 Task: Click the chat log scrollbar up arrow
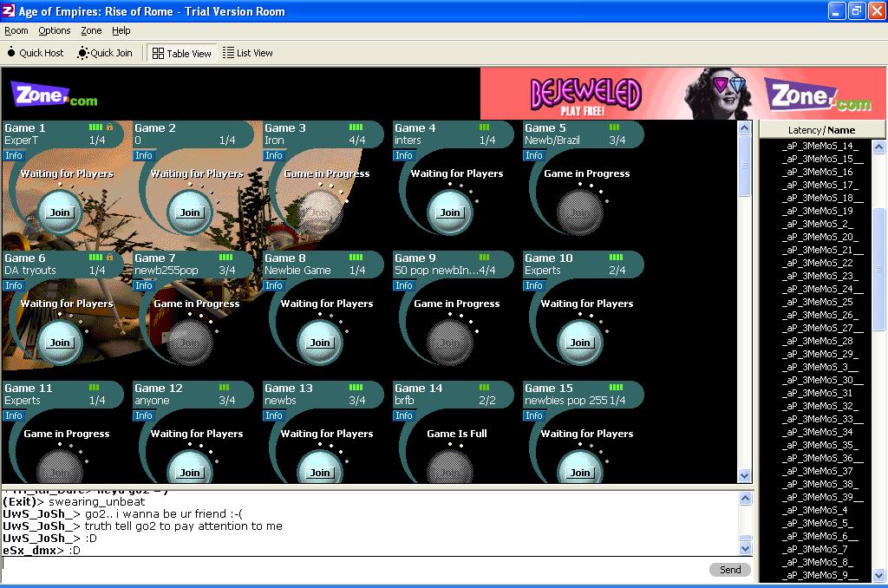click(745, 499)
